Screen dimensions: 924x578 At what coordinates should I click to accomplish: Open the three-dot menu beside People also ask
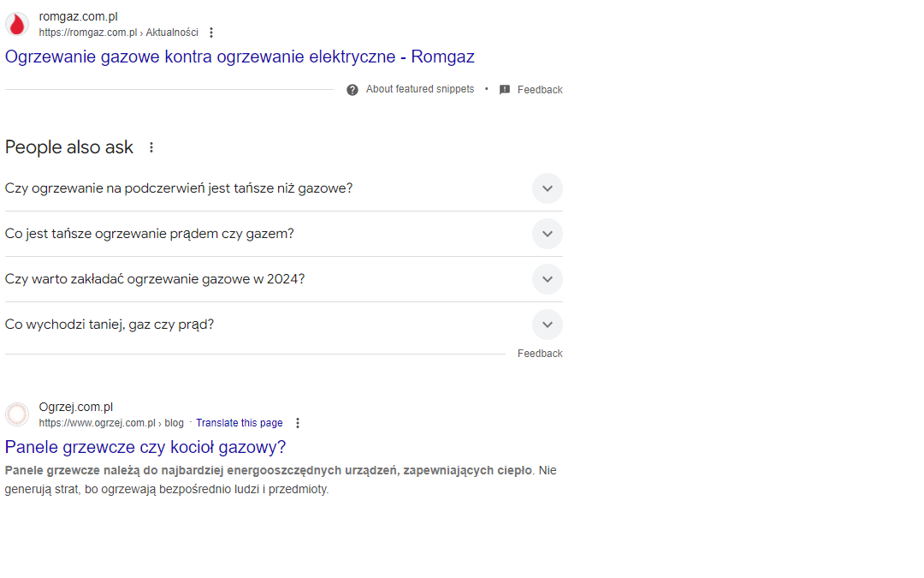coord(151,146)
